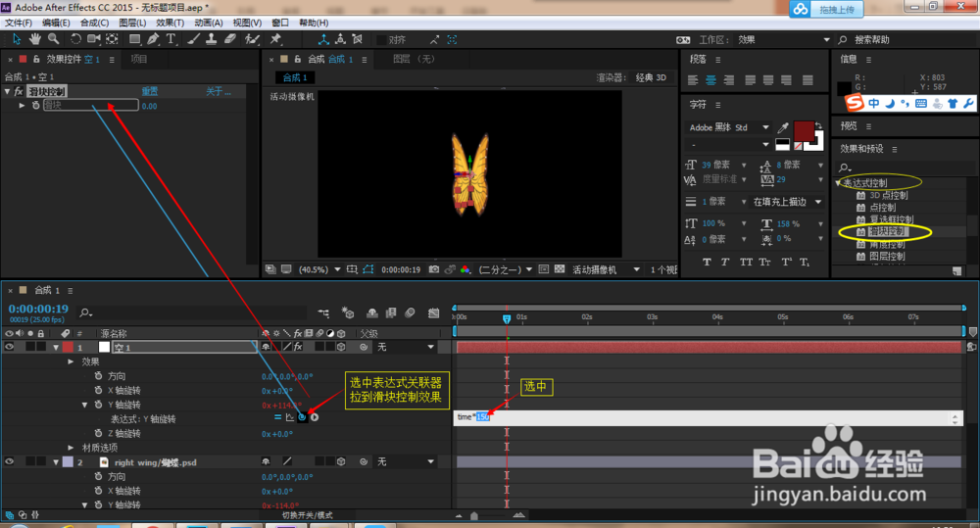
Task: Select the 图层控制 effect
Action: 887,257
